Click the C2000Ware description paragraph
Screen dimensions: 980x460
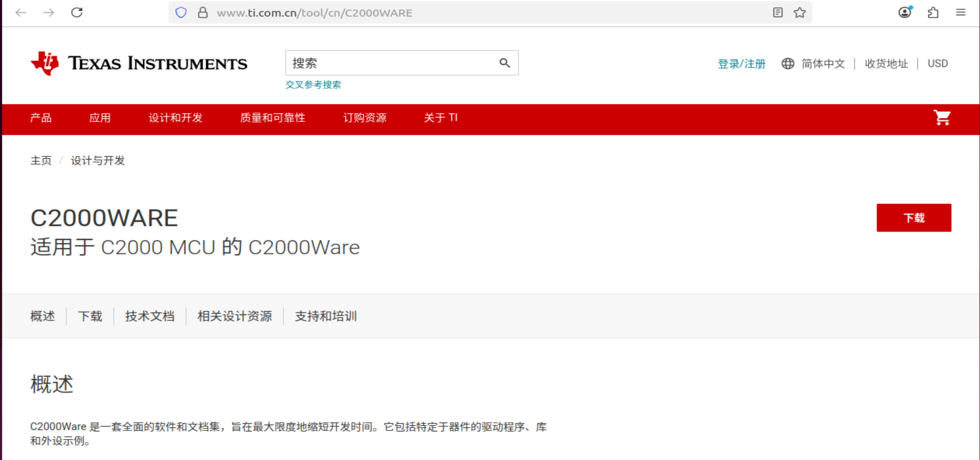click(288, 434)
